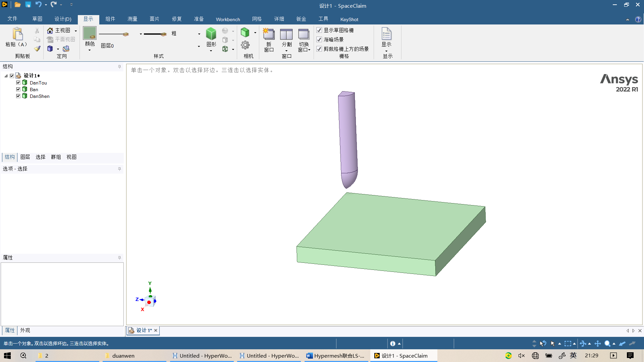Activate the Spin/rotate view tool in status bar

point(583,344)
